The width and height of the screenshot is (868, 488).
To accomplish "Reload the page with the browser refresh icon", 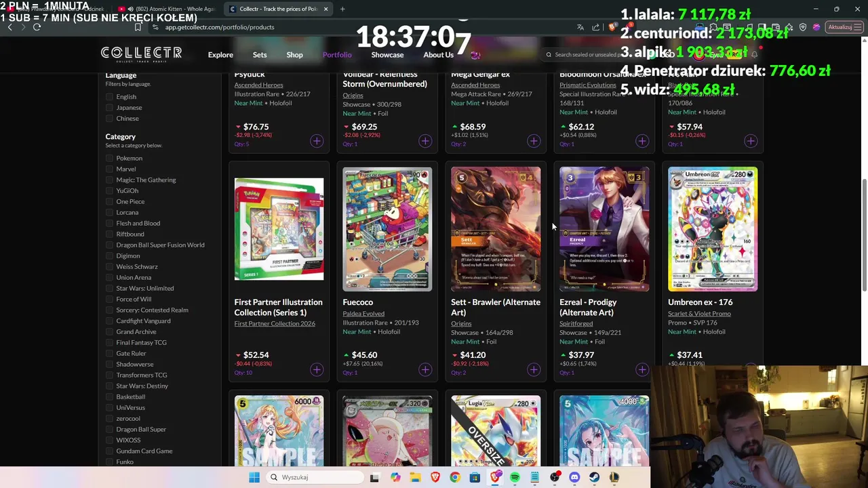I will tap(37, 27).
